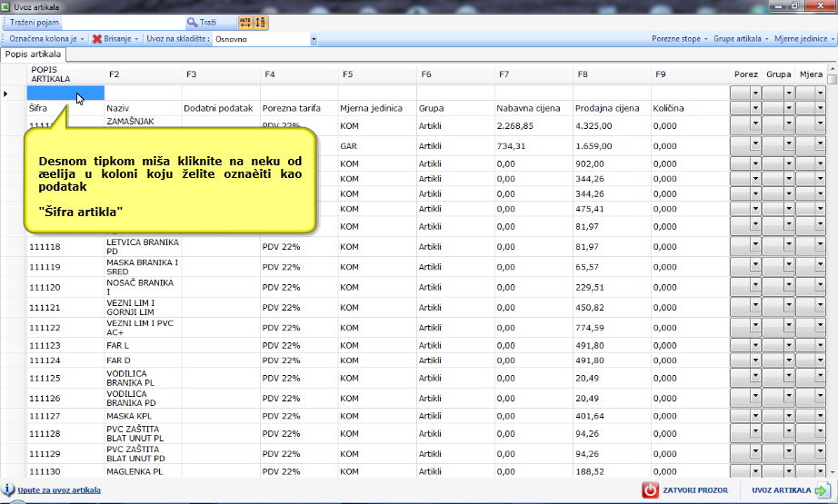
Task: Click the Porez column header
Action: click(x=745, y=74)
